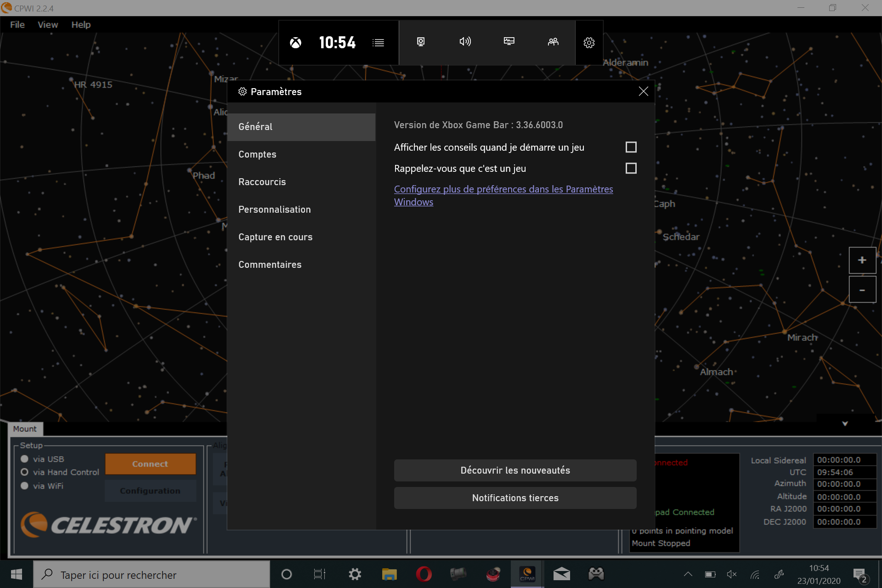This screenshot has height=588, width=882.
Task: Show hidden tray icons chevron
Action: pos(688,574)
